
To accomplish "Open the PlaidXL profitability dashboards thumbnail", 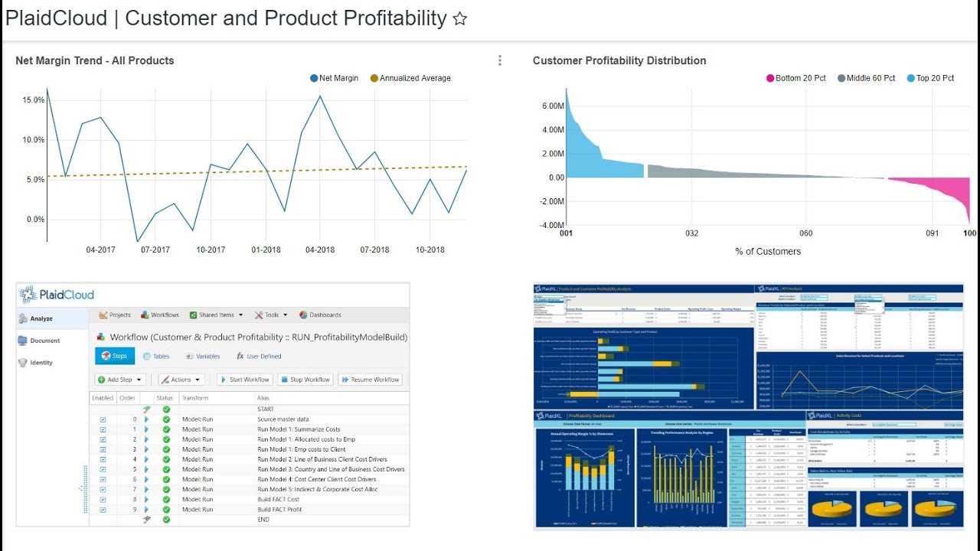I will [x=749, y=406].
